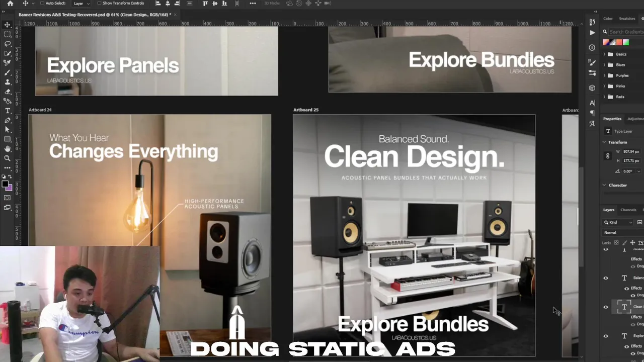Expand the Blues gradient folder
Viewport: 644px width, 362px height.
click(x=604, y=65)
